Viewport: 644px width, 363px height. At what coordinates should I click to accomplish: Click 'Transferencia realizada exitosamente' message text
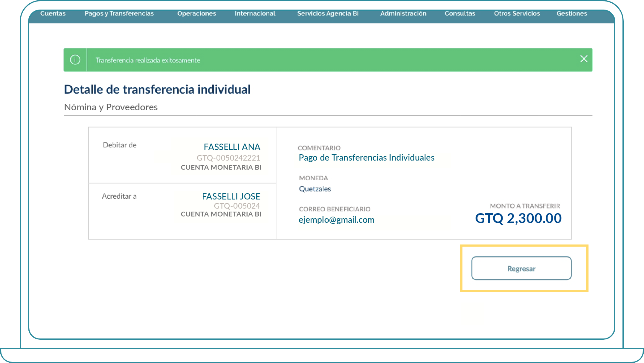(x=148, y=60)
